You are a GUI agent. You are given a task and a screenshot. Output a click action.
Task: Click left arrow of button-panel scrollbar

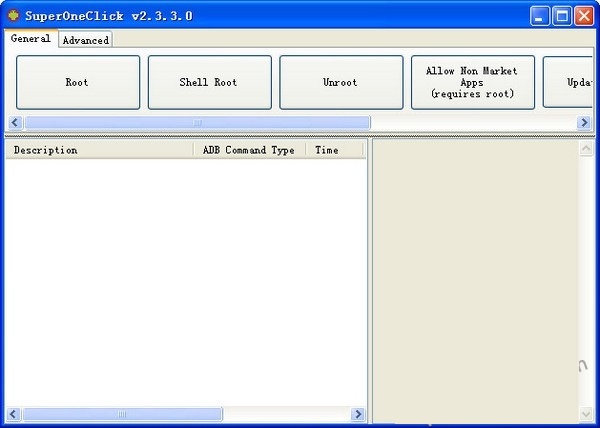[15, 123]
